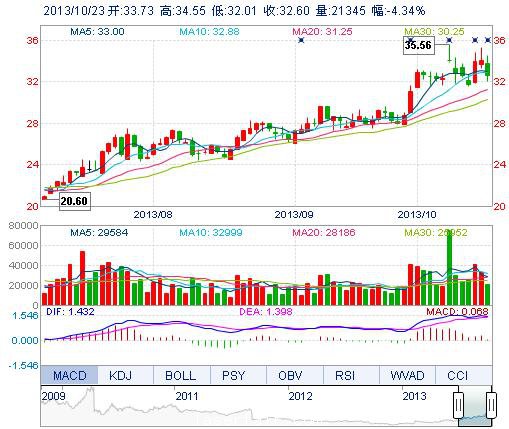
Task: Click the 2009 mark on overview timeline
Action: click(53, 396)
